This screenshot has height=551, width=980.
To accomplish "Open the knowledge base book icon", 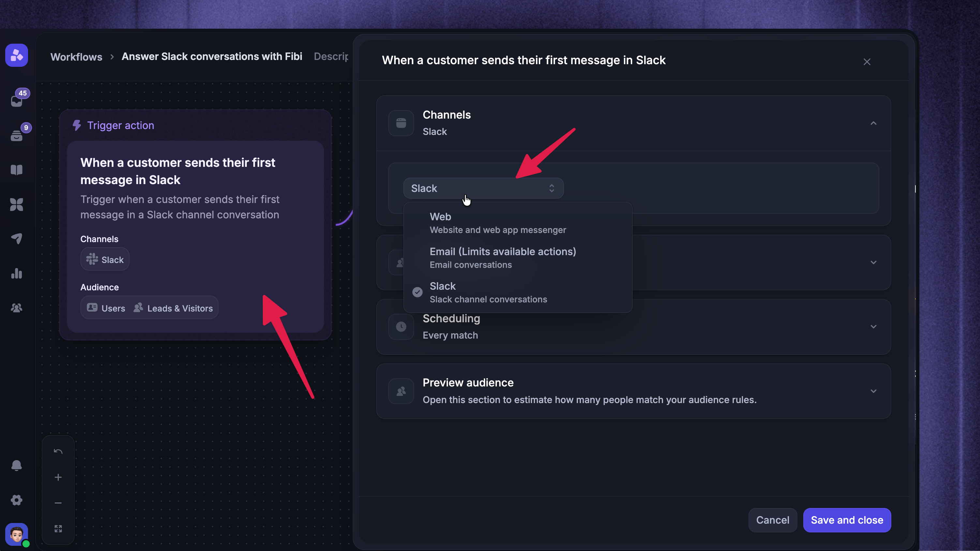I will point(16,169).
